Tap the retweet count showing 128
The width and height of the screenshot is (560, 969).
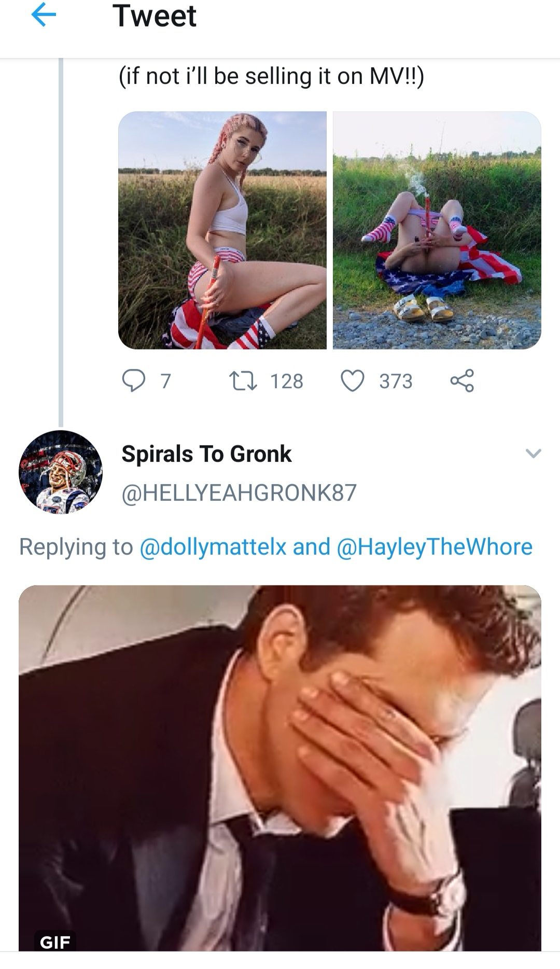[x=287, y=382]
